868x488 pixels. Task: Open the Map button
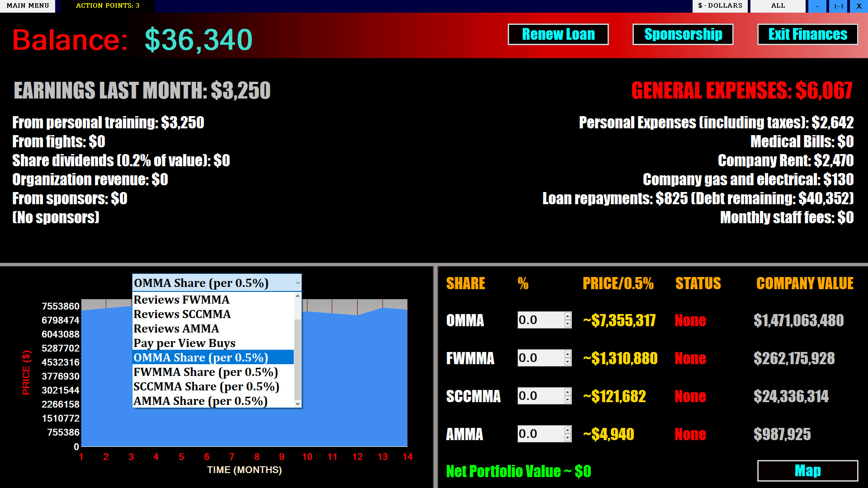click(x=807, y=471)
